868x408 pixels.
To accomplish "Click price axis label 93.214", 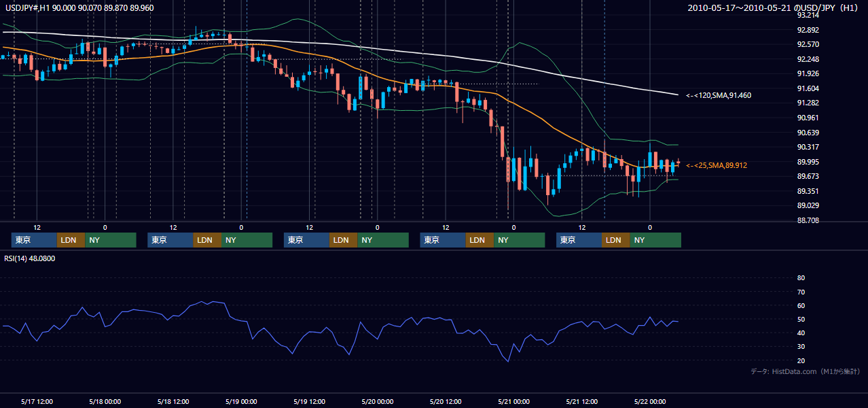I will coord(808,15).
